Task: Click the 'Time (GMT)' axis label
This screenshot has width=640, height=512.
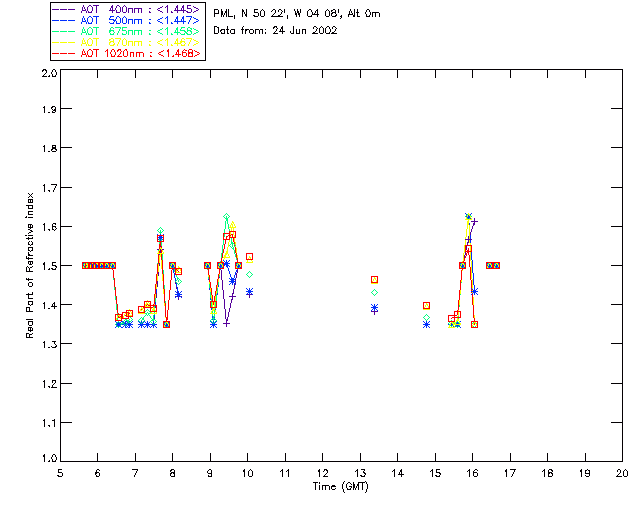Action: 340,487
